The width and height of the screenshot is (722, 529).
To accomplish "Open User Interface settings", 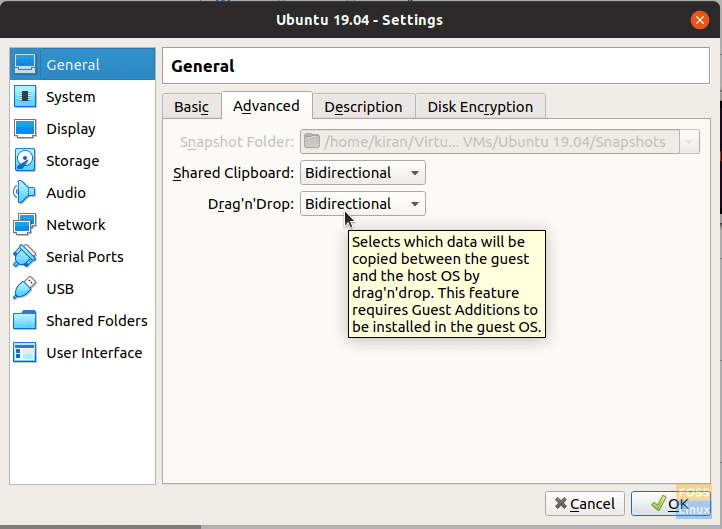I will click(x=82, y=353).
